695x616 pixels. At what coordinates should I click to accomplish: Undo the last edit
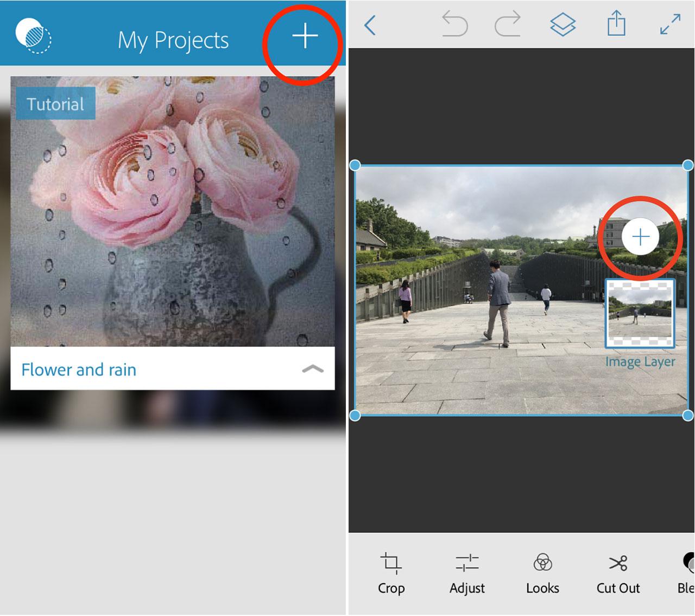(454, 25)
